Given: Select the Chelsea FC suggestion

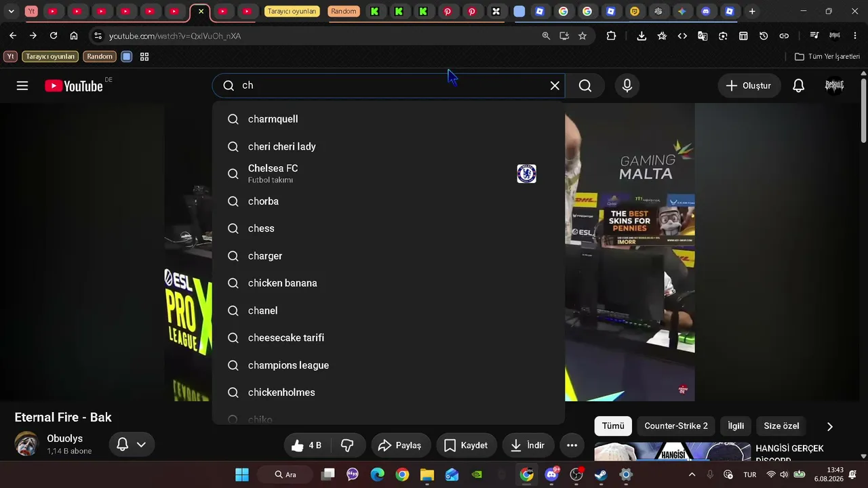Looking at the screenshot, I should click(389, 174).
